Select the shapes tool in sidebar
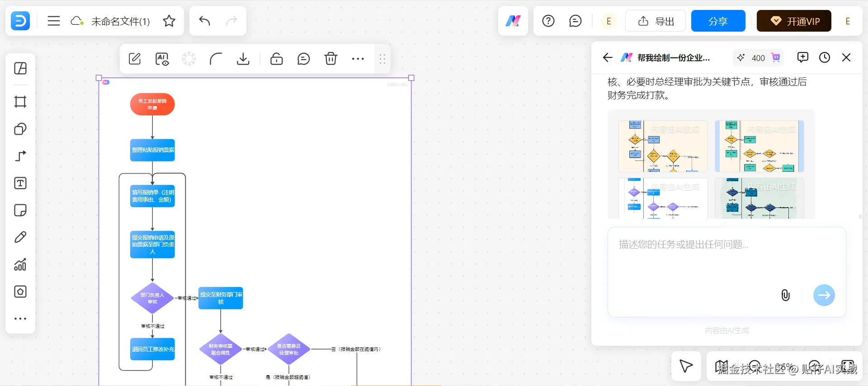868x386 pixels. (20, 129)
